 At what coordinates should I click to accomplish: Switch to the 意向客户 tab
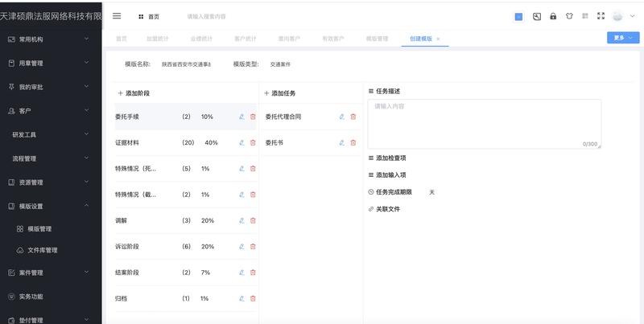click(x=290, y=39)
